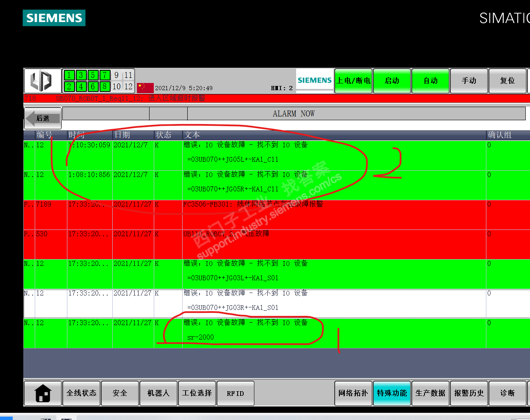The image size is (530, 420).
Task: Select the alarm row with time 1:10:30:059
Action: [277, 155]
